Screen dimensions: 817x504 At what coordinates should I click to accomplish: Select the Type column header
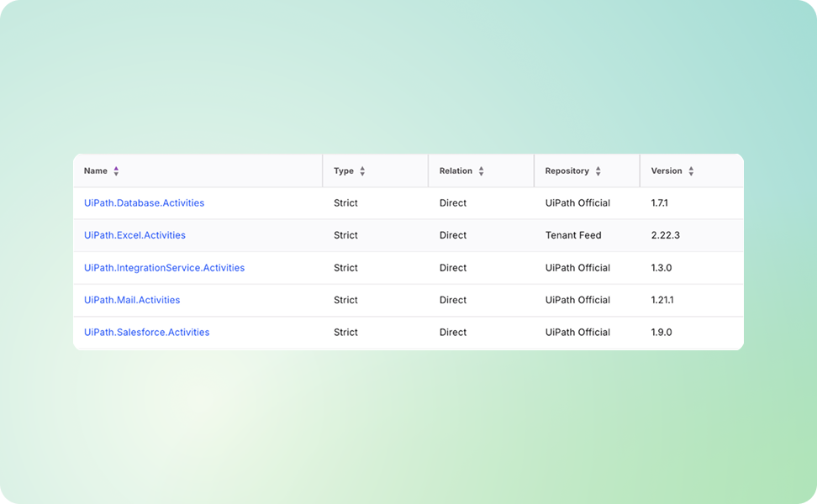point(345,171)
